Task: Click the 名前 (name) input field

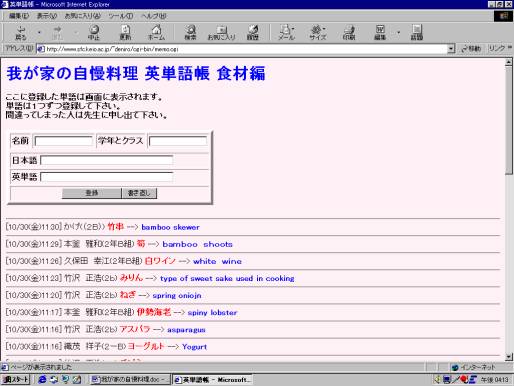Action: tap(63, 141)
